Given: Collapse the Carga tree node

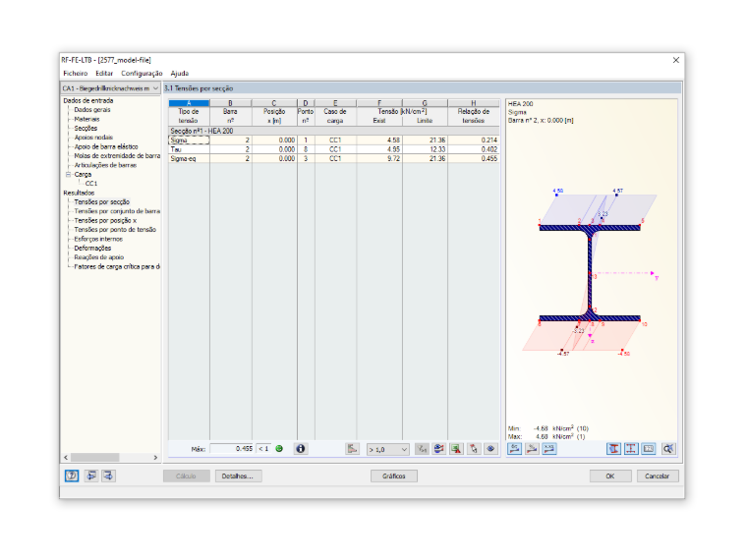Looking at the screenshot, I should 68,174.
